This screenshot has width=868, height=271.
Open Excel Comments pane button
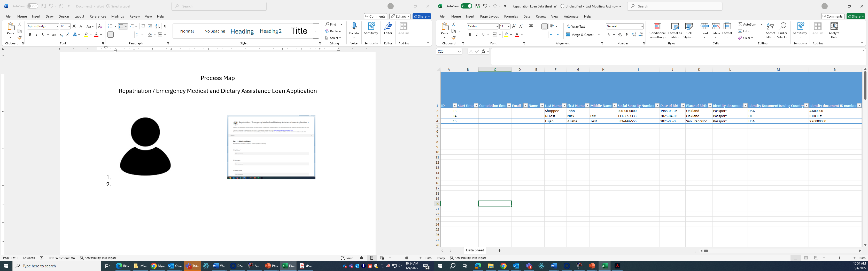pyautogui.click(x=832, y=17)
